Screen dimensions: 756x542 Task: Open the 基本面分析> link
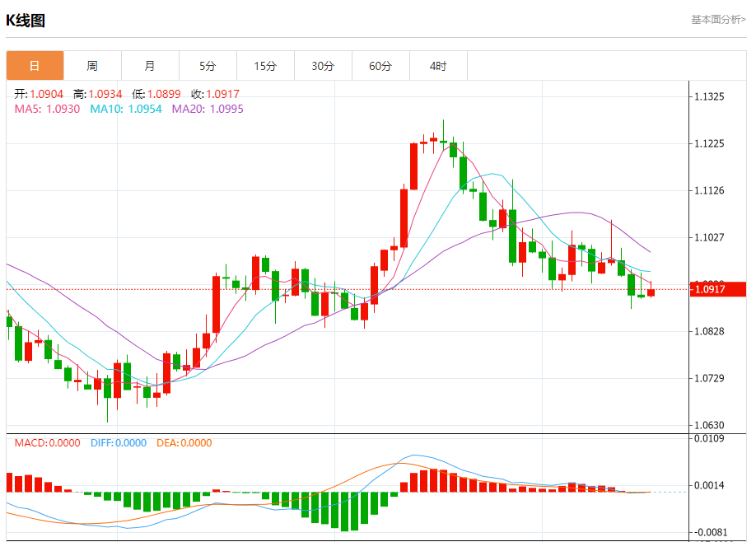coord(718,19)
